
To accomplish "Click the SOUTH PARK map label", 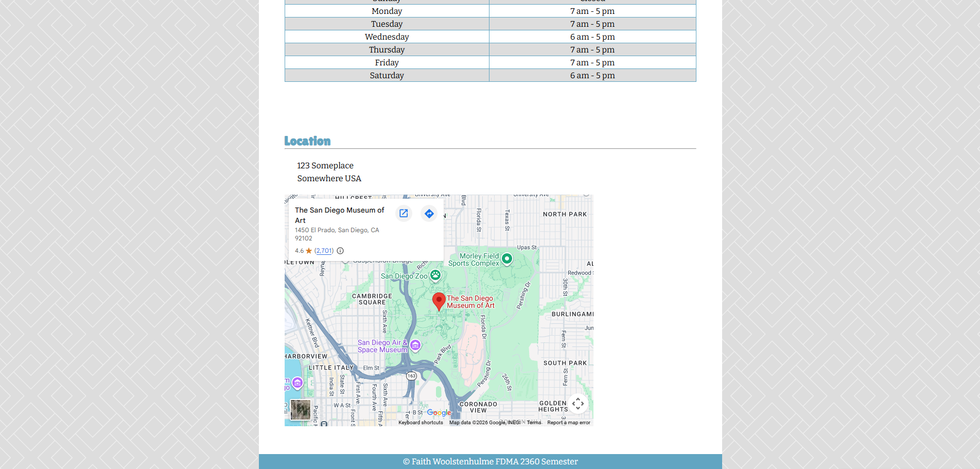I will tap(565, 363).
